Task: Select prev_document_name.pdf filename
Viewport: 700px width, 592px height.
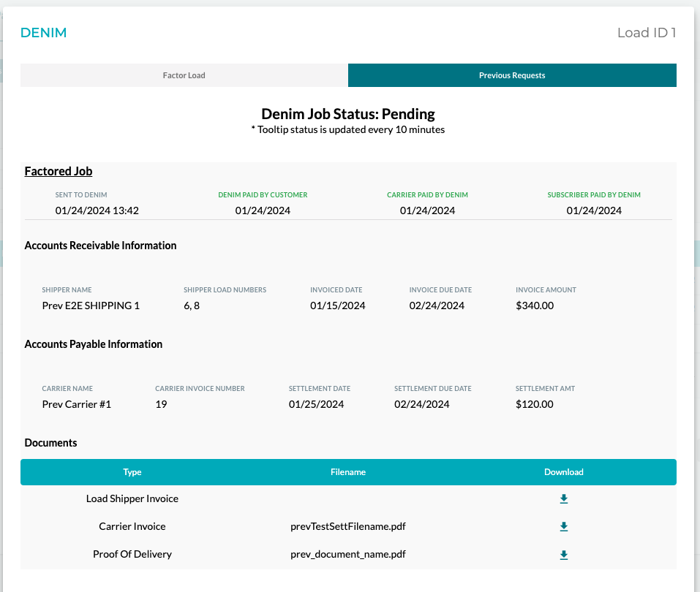Action: pyautogui.click(x=347, y=554)
